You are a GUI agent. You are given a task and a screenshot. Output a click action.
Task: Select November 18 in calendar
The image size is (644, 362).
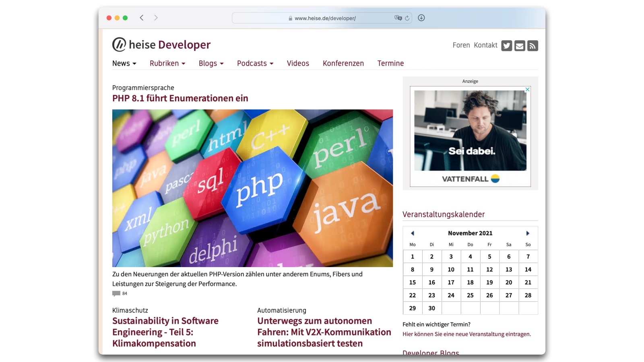[x=470, y=282]
